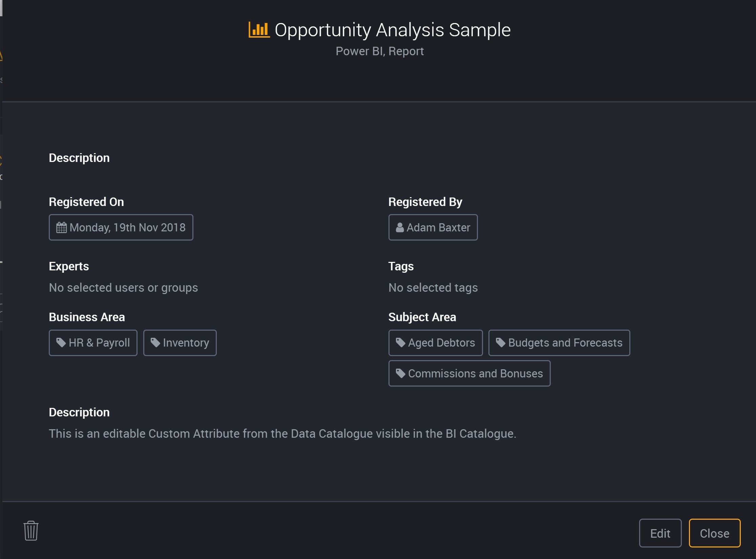This screenshot has width=756, height=559.
Task: Click the Business Area heading
Action: point(87,317)
